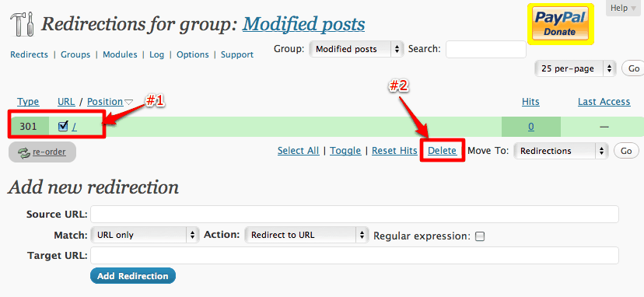Open the Match URL only dropdown

coord(145,235)
